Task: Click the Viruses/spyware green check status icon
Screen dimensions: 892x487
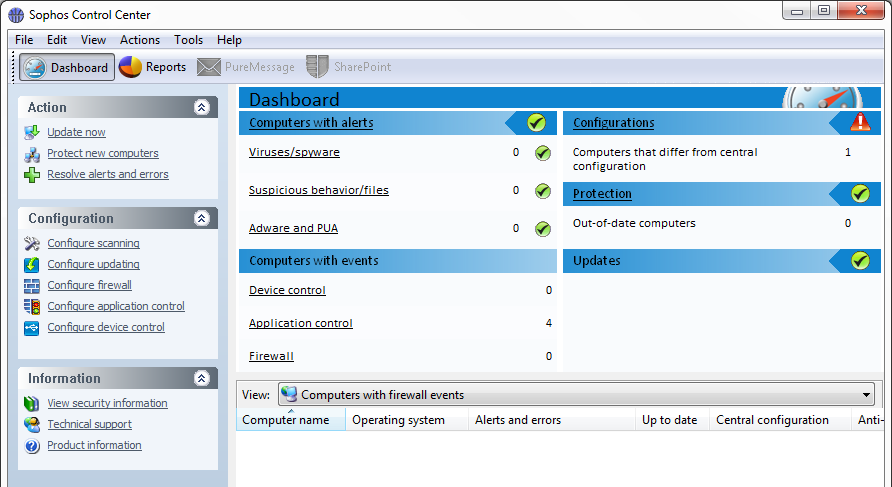Action: click(x=543, y=153)
